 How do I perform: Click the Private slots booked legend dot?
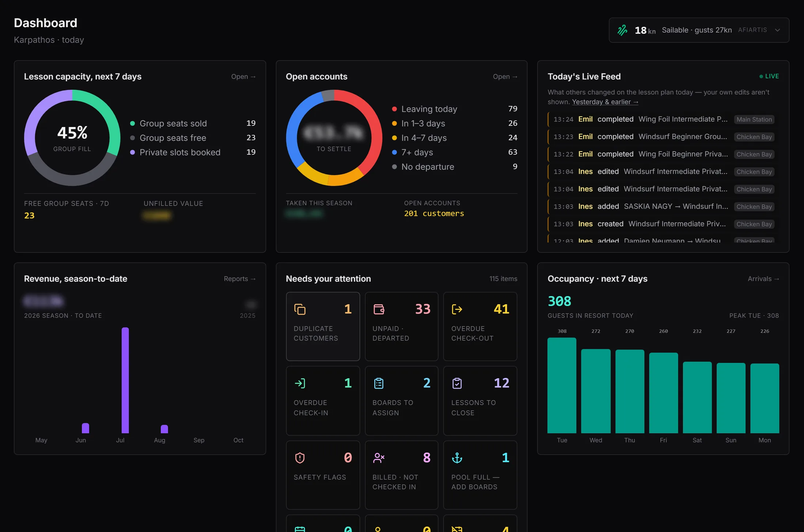tap(133, 152)
